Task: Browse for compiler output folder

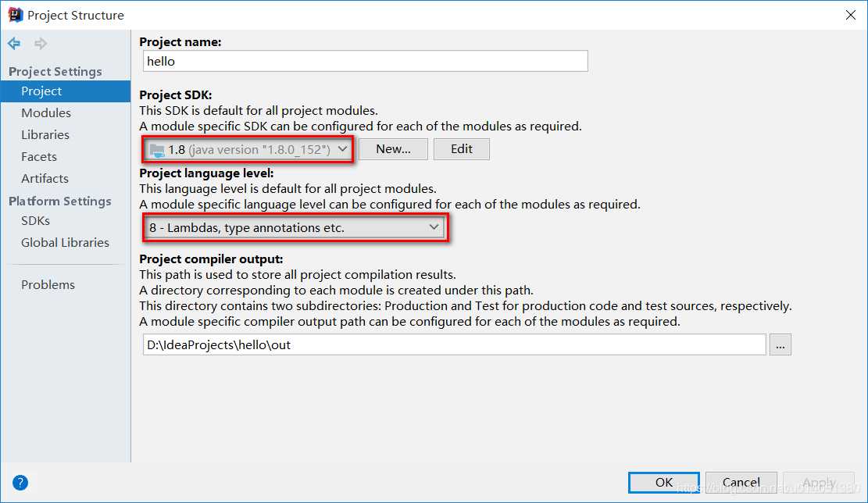Action: coord(780,344)
